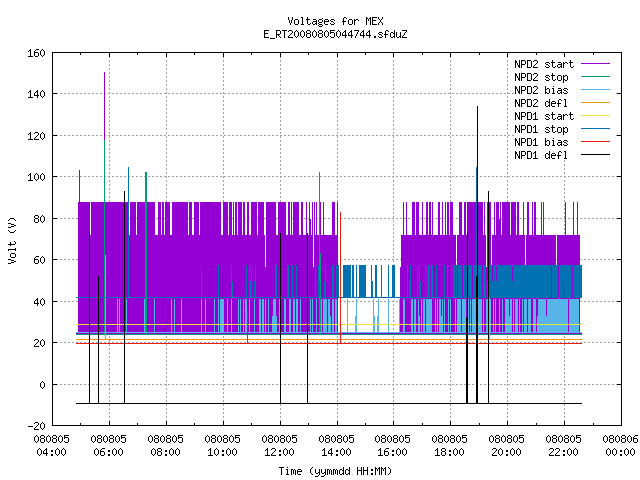Click the 12:00 x-axis time label
This screenshot has width=640, height=480.
[280, 452]
